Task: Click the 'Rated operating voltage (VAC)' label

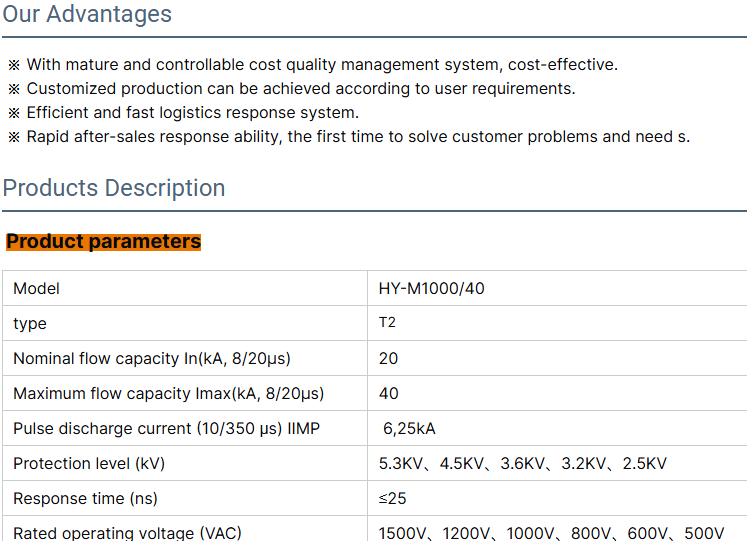Action: [127, 533]
